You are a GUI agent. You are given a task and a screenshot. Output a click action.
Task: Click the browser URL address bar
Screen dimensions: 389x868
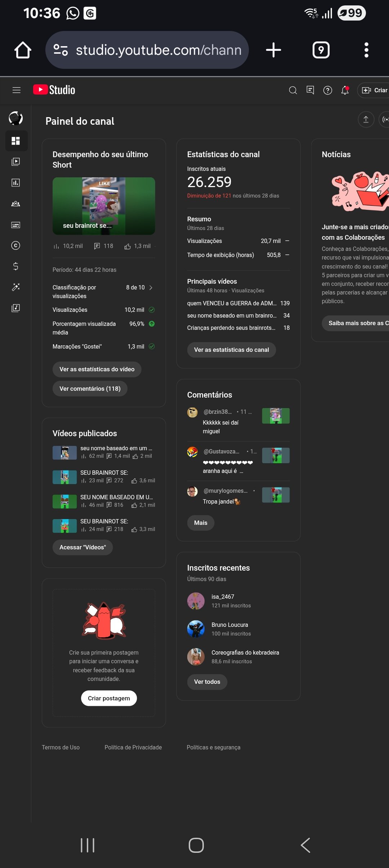tap(147, 50)
